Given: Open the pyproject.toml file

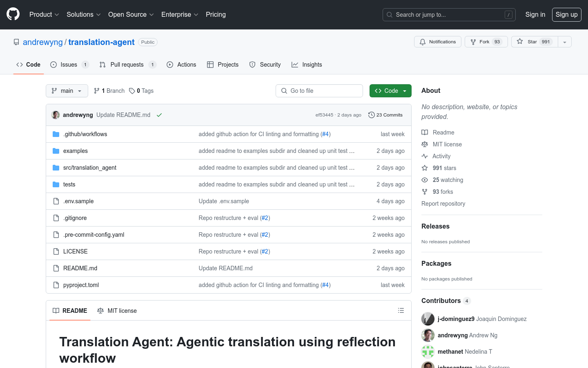Looking at the screenshot, I should coord(81,285).
